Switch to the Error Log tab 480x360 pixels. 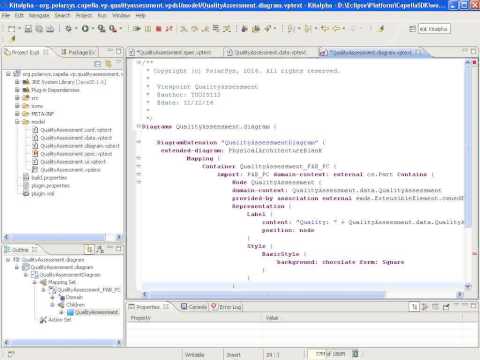[227, 307]
